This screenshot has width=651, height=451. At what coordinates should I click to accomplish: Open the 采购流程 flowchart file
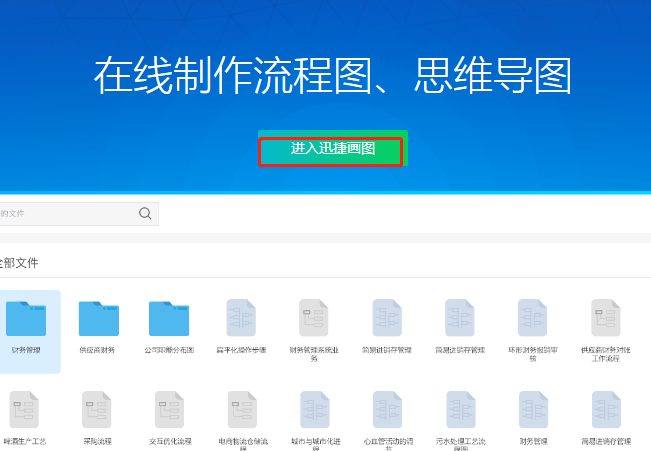tap(97, 410)
